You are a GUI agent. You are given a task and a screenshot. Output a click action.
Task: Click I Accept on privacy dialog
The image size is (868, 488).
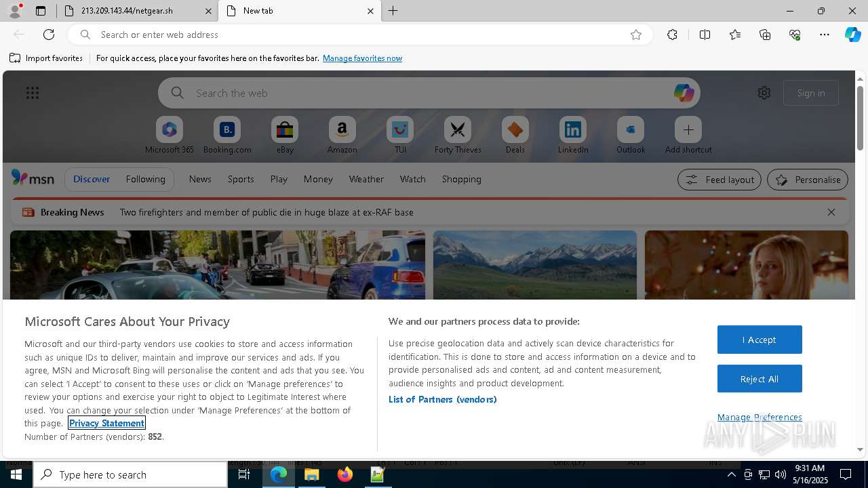click(x=759, y=340)
